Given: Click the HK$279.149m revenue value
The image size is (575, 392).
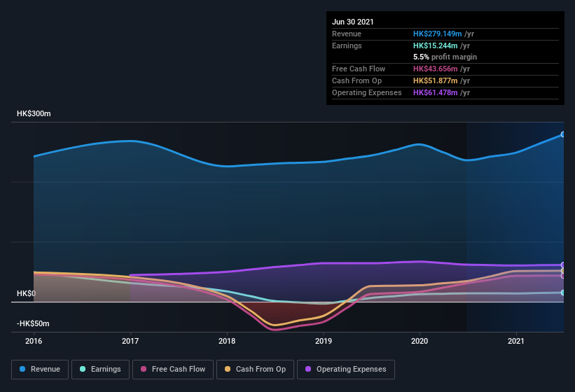Looking at the screenshot, I should [x=438, y=34].
